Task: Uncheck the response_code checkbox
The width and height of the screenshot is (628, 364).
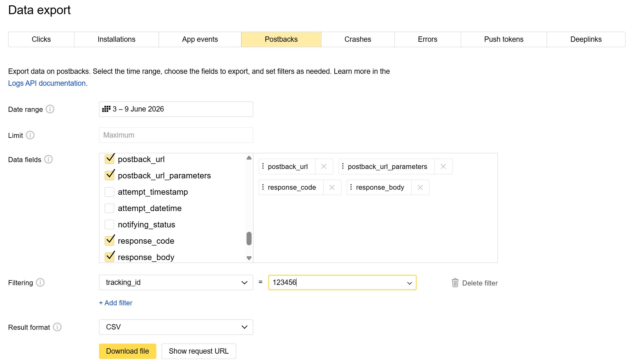Action: tap(109, 241)
